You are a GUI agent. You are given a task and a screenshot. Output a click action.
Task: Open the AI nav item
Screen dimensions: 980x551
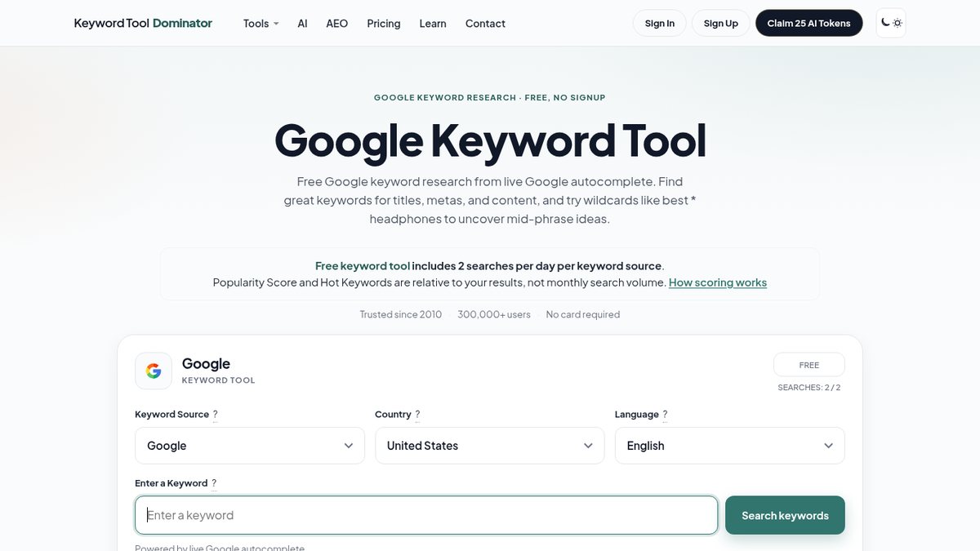pyautogui.click(x=302, y=23)
